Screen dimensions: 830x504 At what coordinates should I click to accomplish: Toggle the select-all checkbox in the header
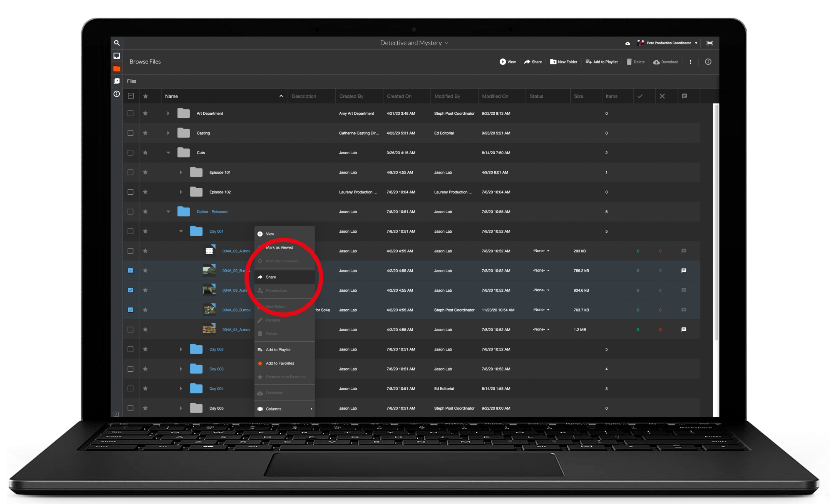click(131, 96)
